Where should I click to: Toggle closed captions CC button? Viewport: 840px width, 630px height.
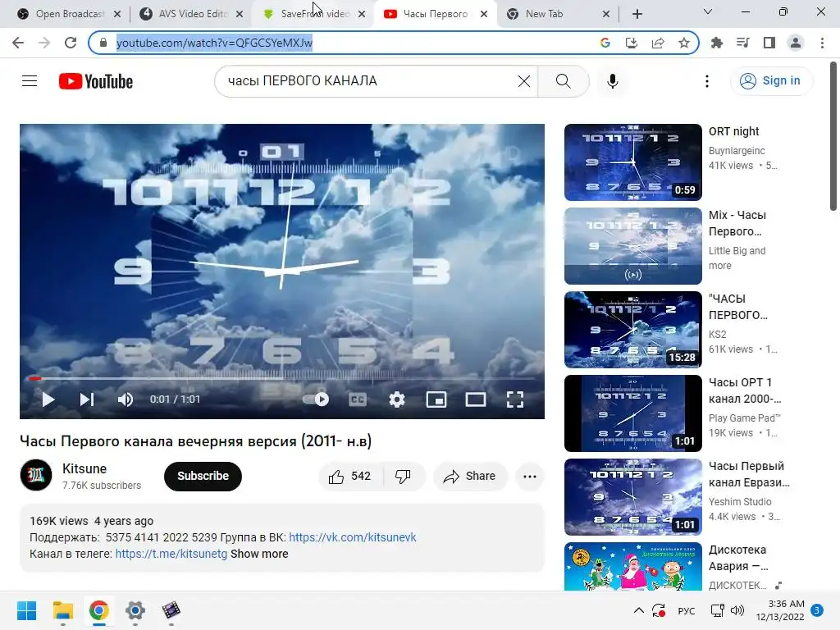pyautogui.click(x=358, y=399)
